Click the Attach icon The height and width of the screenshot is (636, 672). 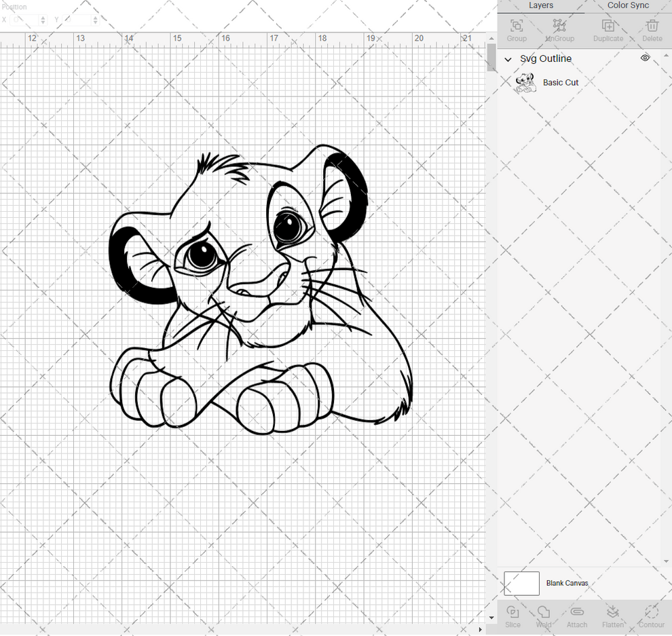pos(576,616)
